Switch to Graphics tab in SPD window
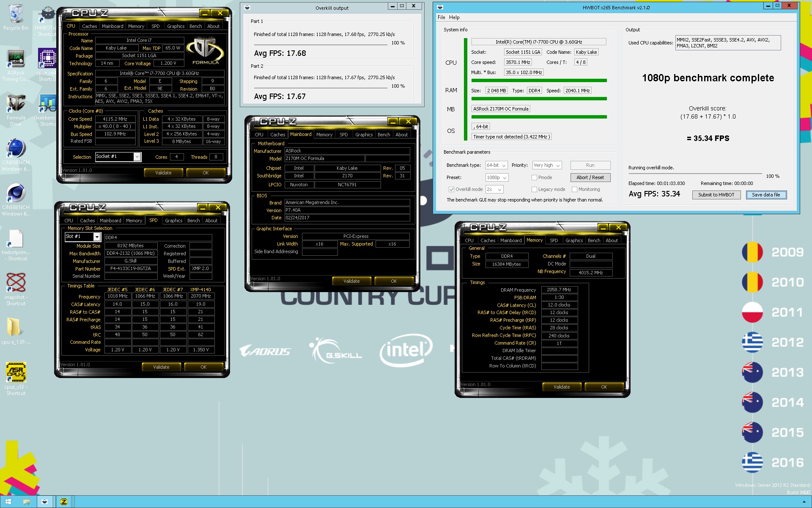This screenshot has width=812, height=508. click(173, 221)
